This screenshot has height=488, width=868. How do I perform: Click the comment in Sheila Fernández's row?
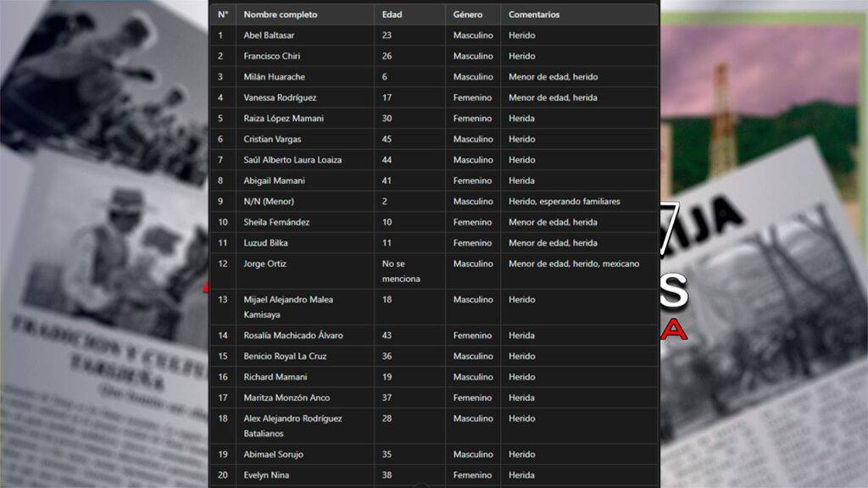[553, 222]
